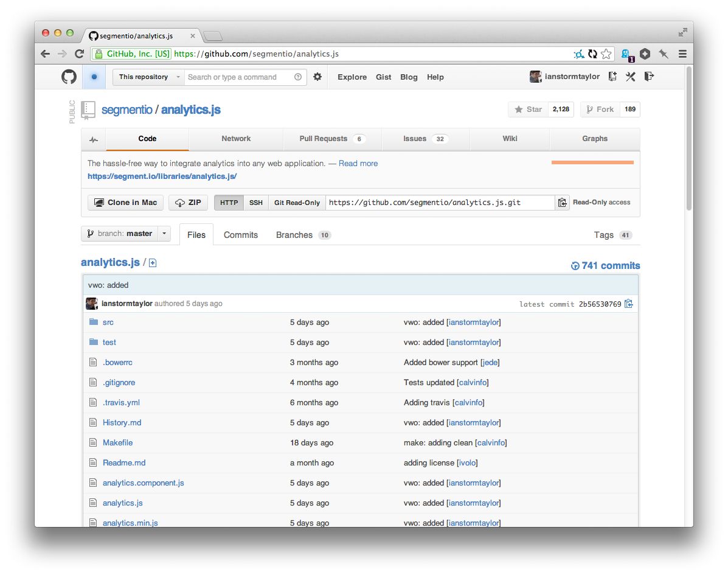Screen dimensions: 728x575
Task: Open the Makefile entry
Action: point(117,442)
